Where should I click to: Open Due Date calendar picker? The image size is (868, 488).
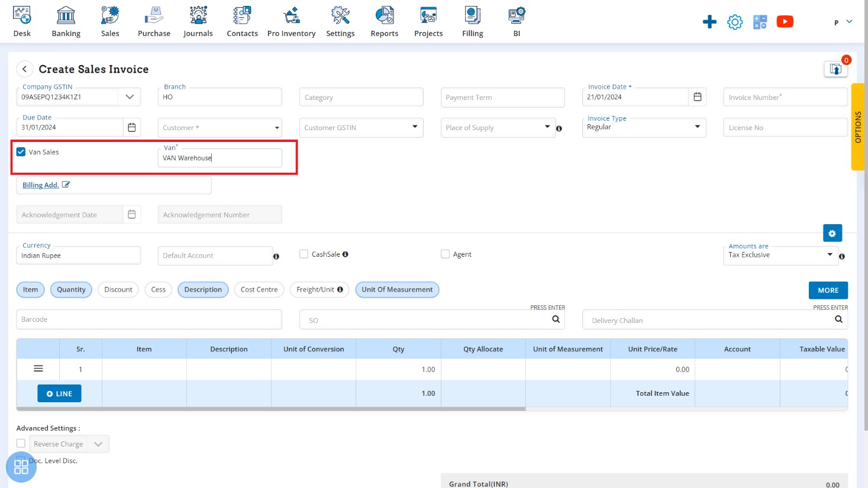tap(132, 127)
